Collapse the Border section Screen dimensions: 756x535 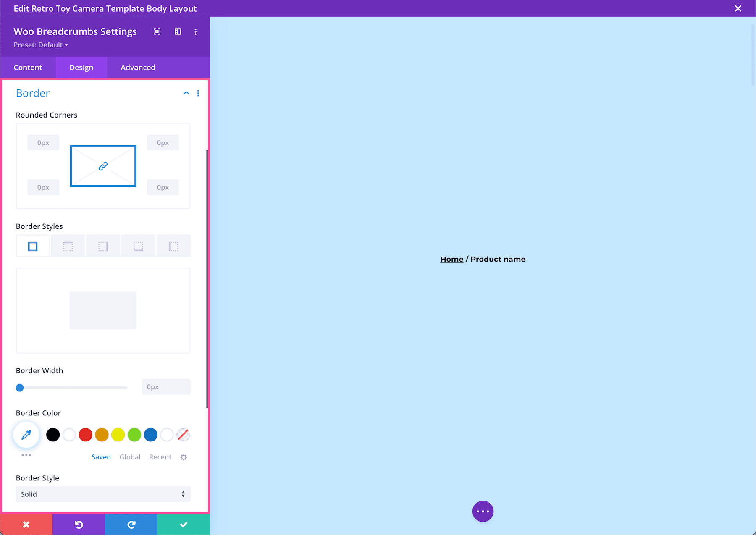pyautogui.click(x=186, y=93)
